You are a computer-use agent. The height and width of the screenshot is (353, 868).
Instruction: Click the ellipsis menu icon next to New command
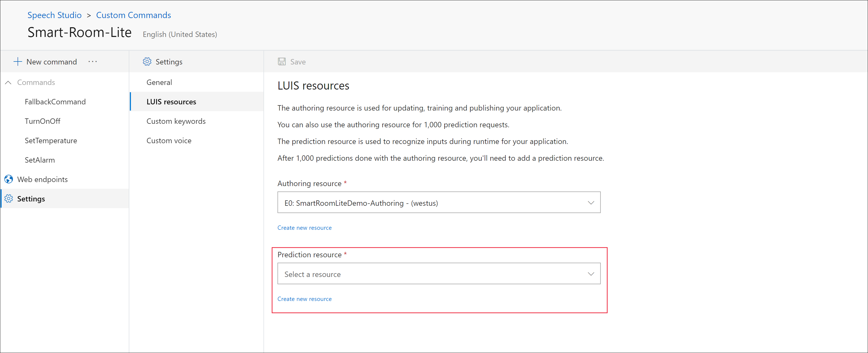[x=93, y=61]
